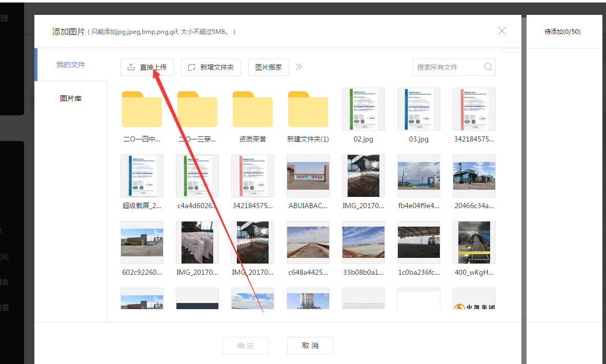Close the 添加图片 dialog with X
This screenshot has width=606, height=364.
pyautogui.click(x=502, y=31)
